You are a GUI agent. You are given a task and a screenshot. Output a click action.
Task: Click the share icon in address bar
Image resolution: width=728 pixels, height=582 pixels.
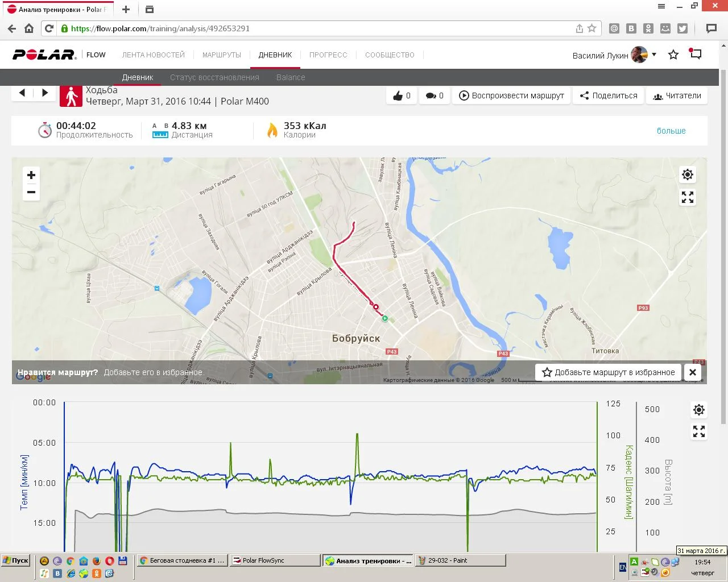click(x=580, y=28)
